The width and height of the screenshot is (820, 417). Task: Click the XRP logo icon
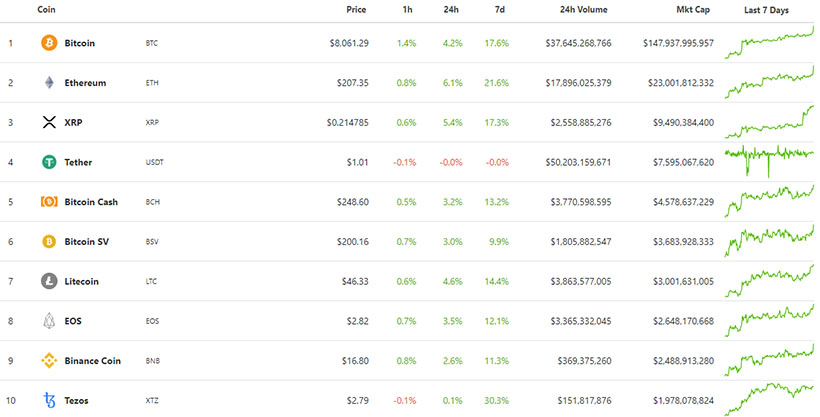[x=49, y=122]
